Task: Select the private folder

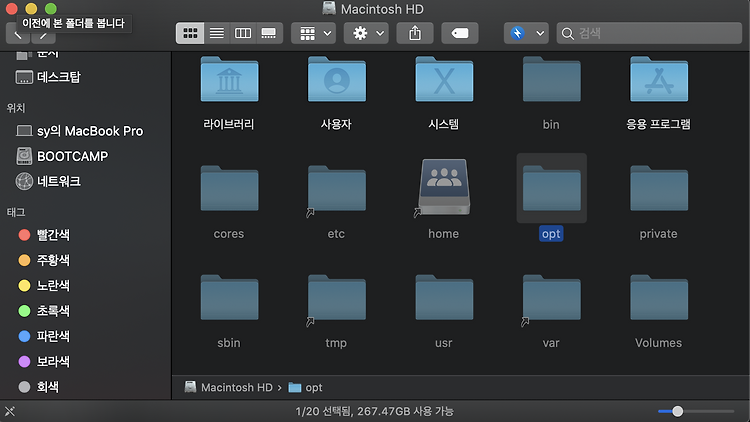Action: [x=659, y=189]
